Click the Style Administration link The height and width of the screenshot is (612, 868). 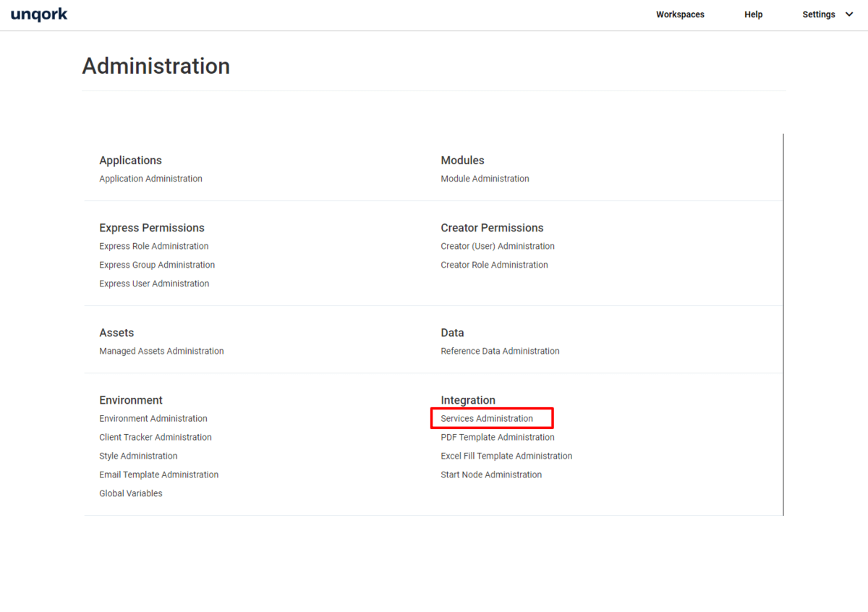click(138, 456)
